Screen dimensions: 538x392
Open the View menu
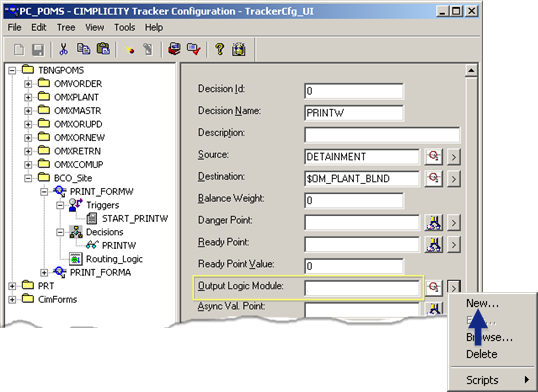click(x=94, y=27)
